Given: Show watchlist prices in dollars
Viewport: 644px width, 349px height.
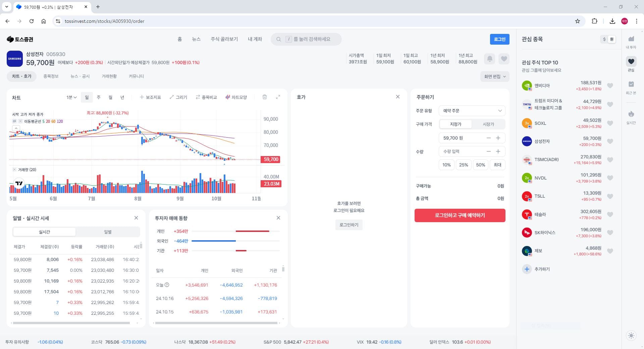Looking at the screenshot, I should pos(604,39).
